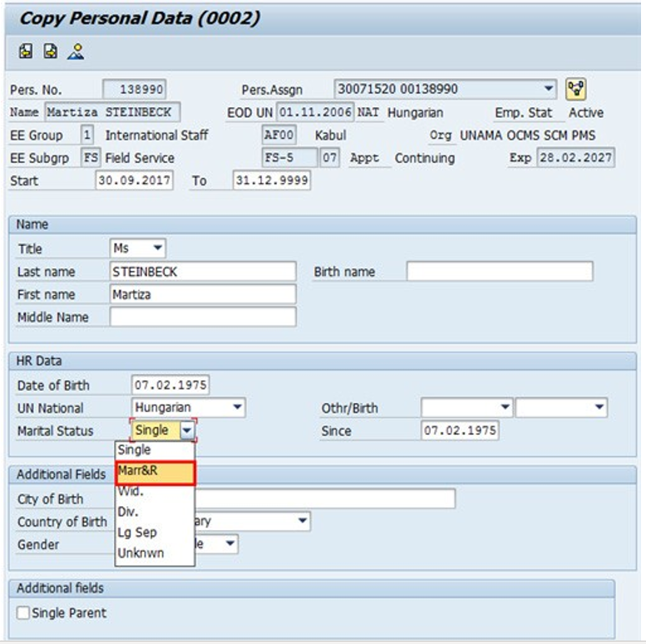This screenshot has width=646, height=644.
Task: Click the personnel assignment overview icon button
Action: click(x=576, y=89)
